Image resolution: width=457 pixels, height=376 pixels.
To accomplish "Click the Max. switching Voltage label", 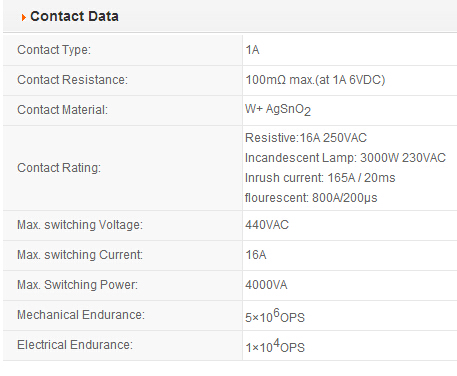I will tap(80, 225).
